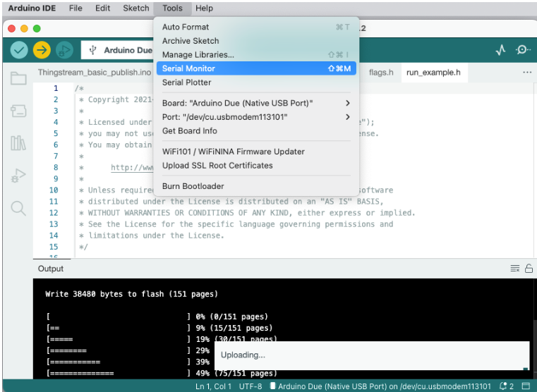Screen dimensions: 537x392
Task: Toggle the output scroll lock icon
Action: pyautogui.click(x=529, y=269)
